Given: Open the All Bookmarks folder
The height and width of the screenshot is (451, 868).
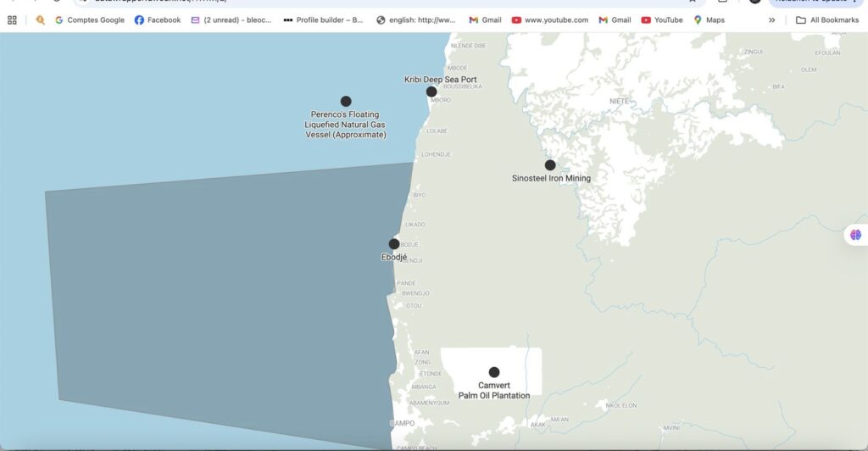Looking at the screenshot, I should [x=827, y=20].
